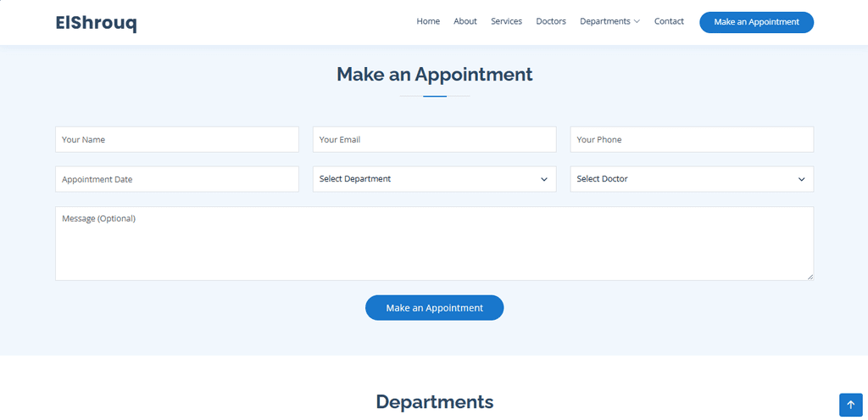Viewport: 868px width, 420px height.
Task: Click the Message (Optional) text area
Action: (435, 244)
